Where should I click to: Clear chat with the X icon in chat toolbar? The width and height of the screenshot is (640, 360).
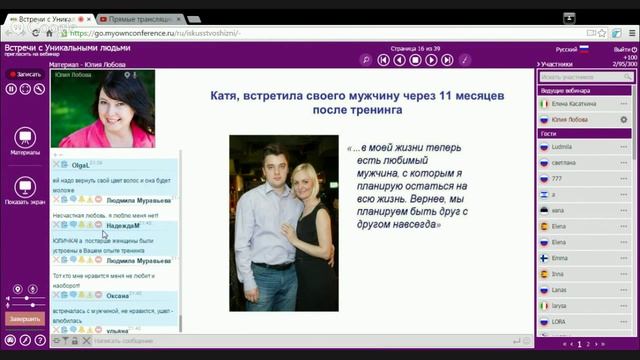pos(86,340)
